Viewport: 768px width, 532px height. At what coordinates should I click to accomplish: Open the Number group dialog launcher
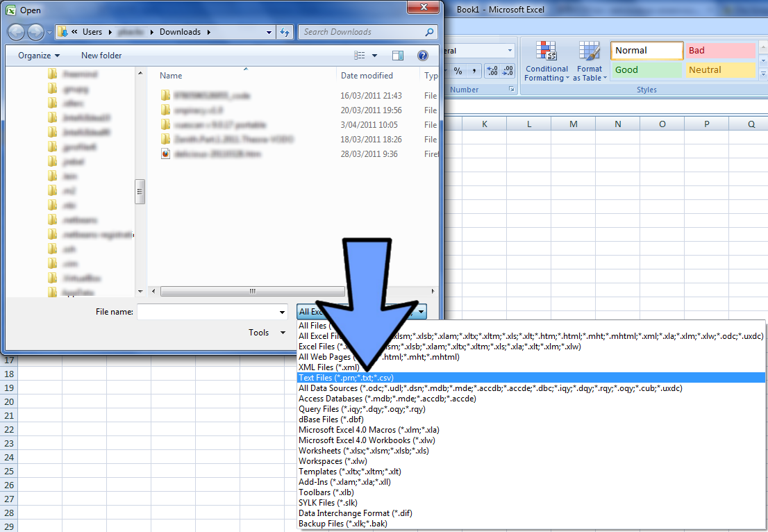click(x=511, y=89)
